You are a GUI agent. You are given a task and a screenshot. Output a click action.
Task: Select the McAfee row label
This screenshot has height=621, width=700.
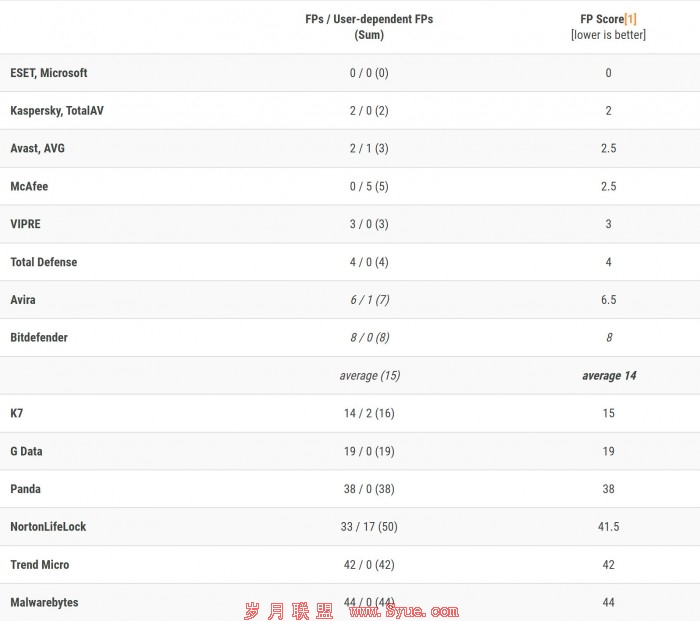click(x=29, y=186)
